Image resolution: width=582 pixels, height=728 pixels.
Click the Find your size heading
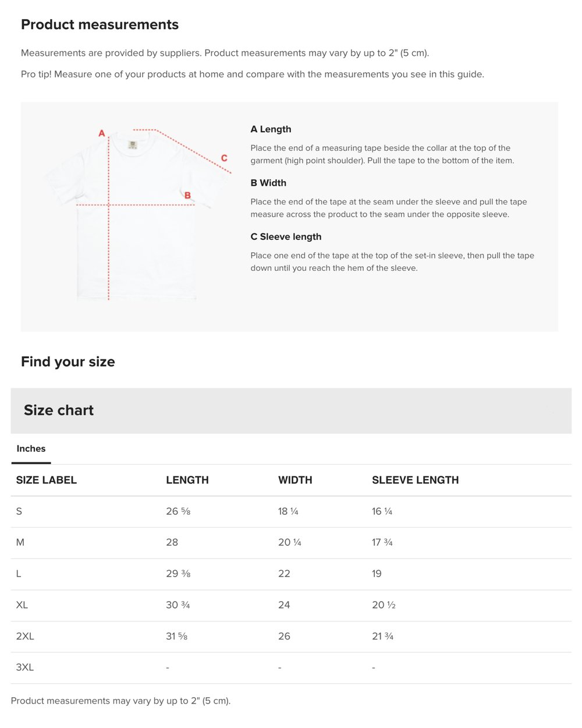68,362
